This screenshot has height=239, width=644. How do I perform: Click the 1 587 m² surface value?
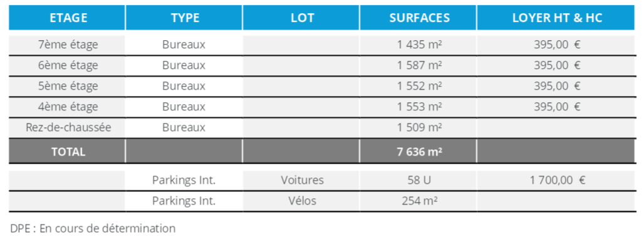click(x=418, y=65)
